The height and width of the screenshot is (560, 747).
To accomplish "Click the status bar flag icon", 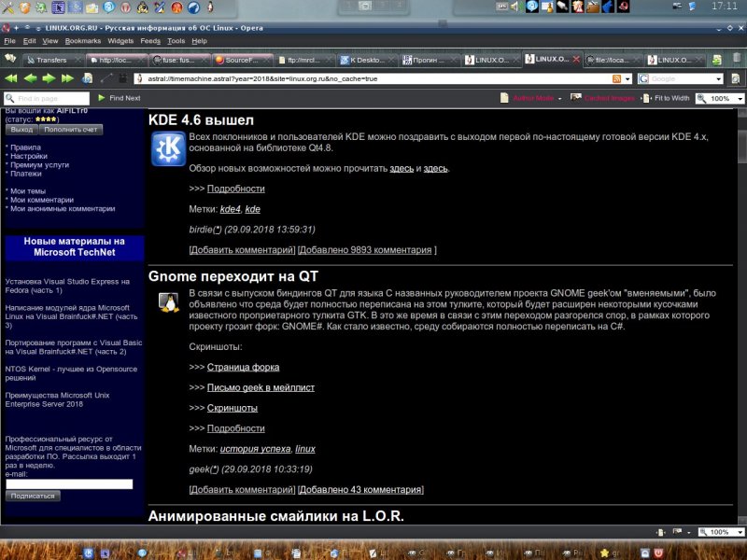I will tap(677, 531).
